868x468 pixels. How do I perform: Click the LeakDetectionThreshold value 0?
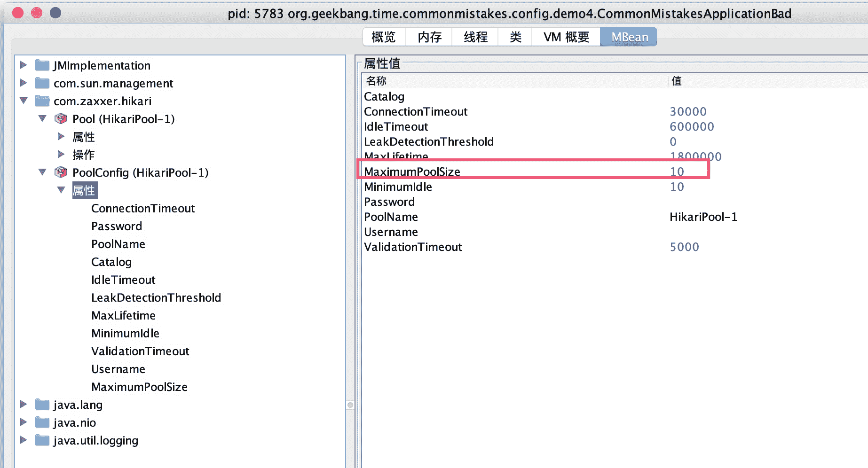[673, 141]
